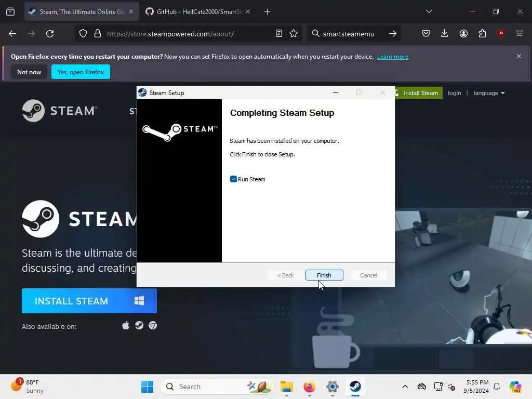Click the SteamOS availability icon
The height and width of the screenshot is (399, 532).
139,326
